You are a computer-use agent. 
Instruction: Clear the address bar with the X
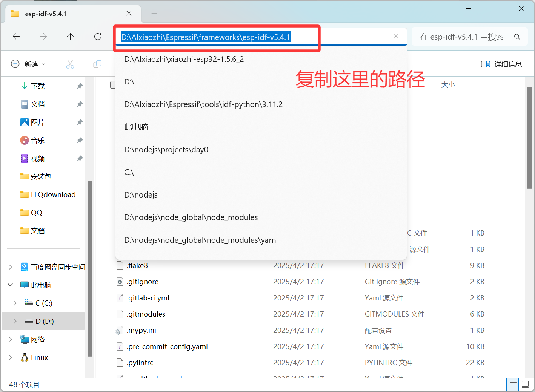pyautogui.click(x=396, y=37)
